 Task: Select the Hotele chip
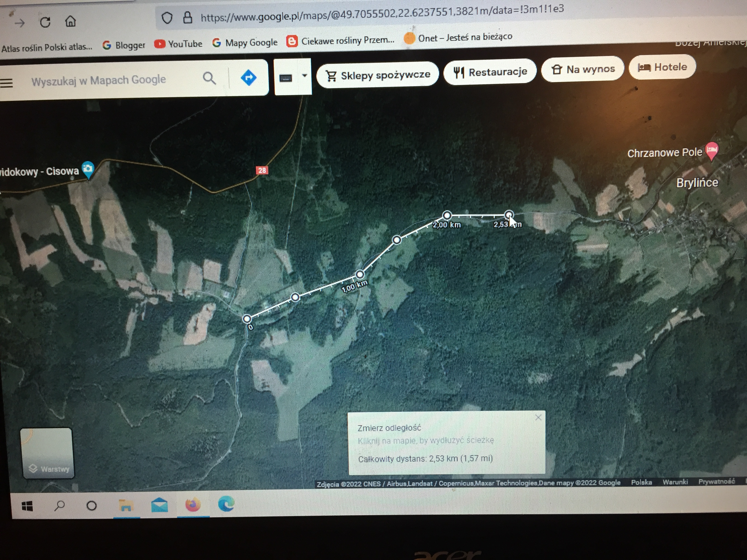(662, 67)
